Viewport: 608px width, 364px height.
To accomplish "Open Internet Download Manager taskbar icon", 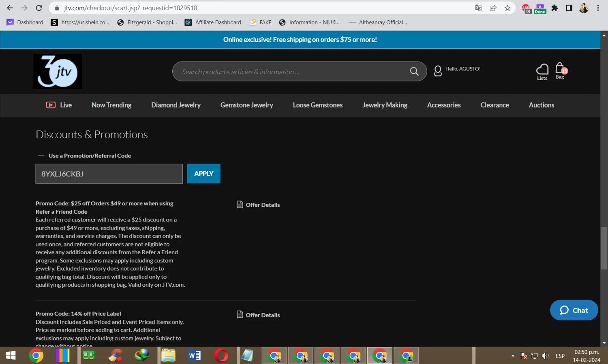I will click(142, 355).
